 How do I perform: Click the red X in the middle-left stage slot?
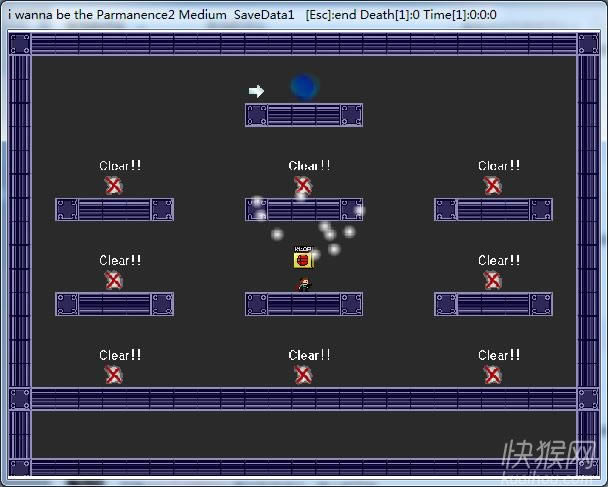[114, 280]
